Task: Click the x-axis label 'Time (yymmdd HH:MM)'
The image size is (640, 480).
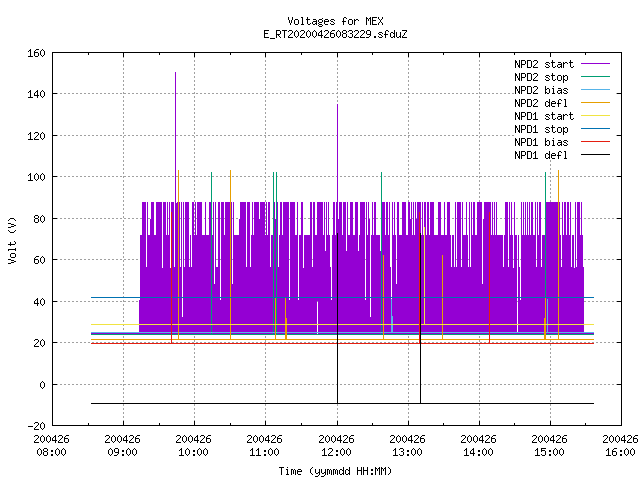Action: point(335,471)
